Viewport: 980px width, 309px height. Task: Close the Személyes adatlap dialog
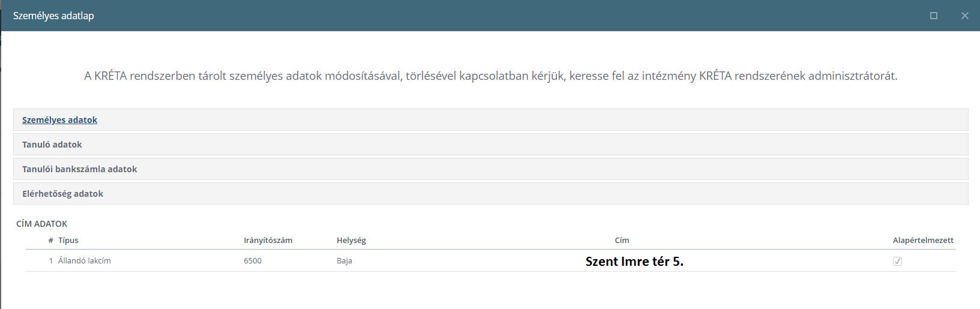pos(964,16)
